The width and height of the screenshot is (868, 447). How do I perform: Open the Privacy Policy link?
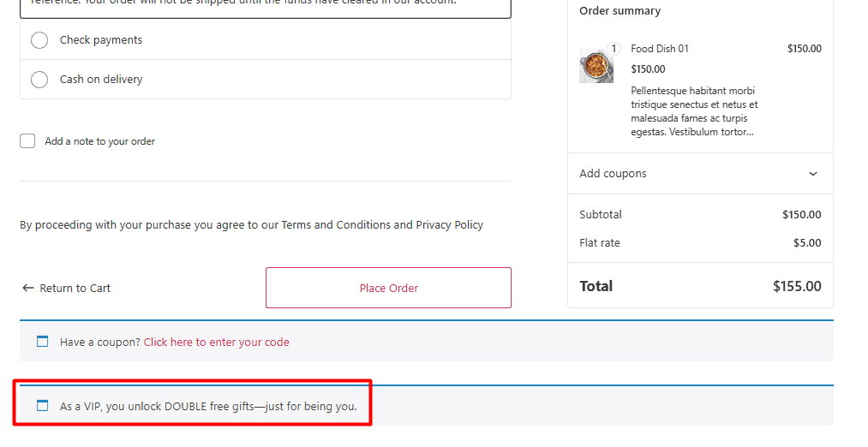coord(449,225)
